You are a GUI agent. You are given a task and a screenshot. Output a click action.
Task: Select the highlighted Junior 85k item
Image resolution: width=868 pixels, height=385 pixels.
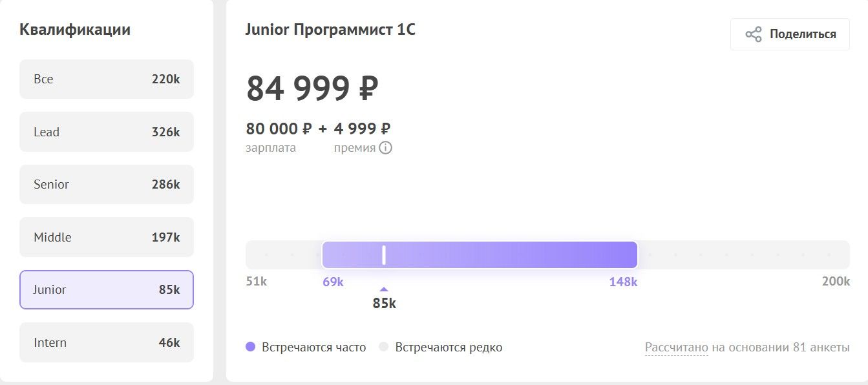pos(107,289)
